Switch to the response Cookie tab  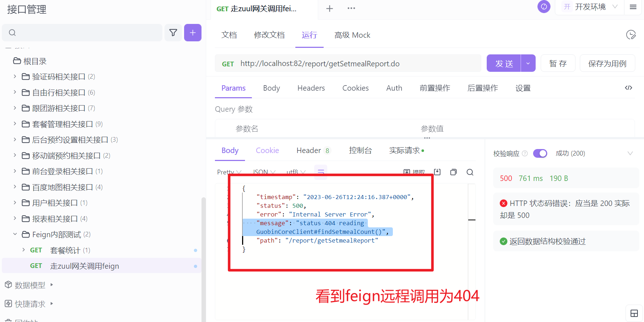coord(267,150)
